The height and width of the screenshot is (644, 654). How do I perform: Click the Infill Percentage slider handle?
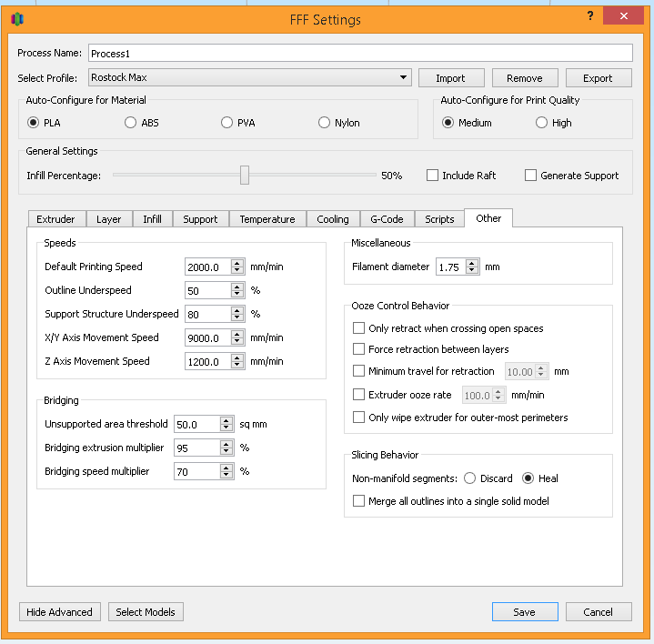pyautogui.click(x=245, y=176)
